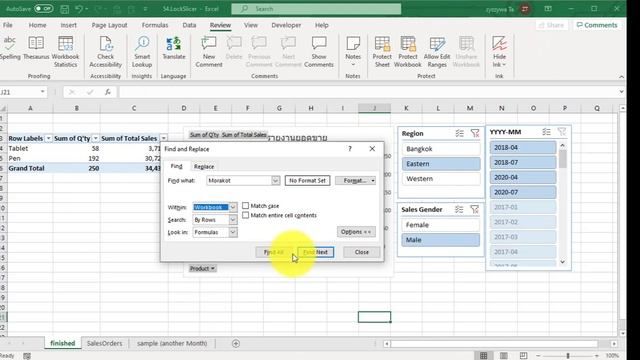Add a new sheet
This screenshot has width=640, height=360.
(236, 343)
